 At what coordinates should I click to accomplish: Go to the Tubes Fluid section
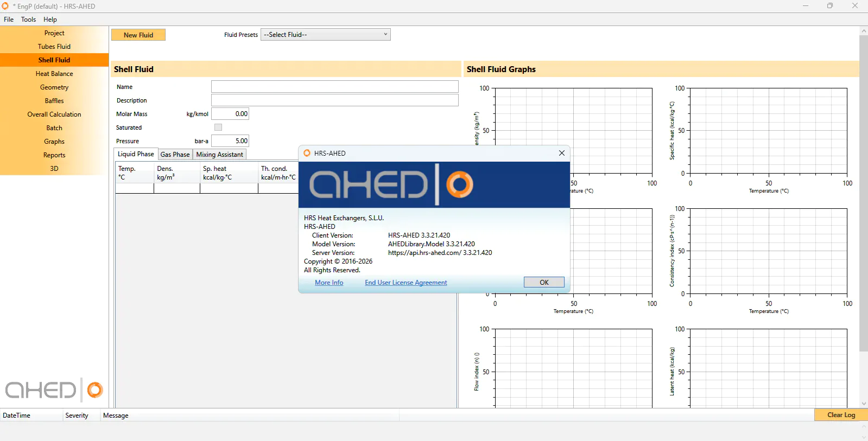pos(54,47)
